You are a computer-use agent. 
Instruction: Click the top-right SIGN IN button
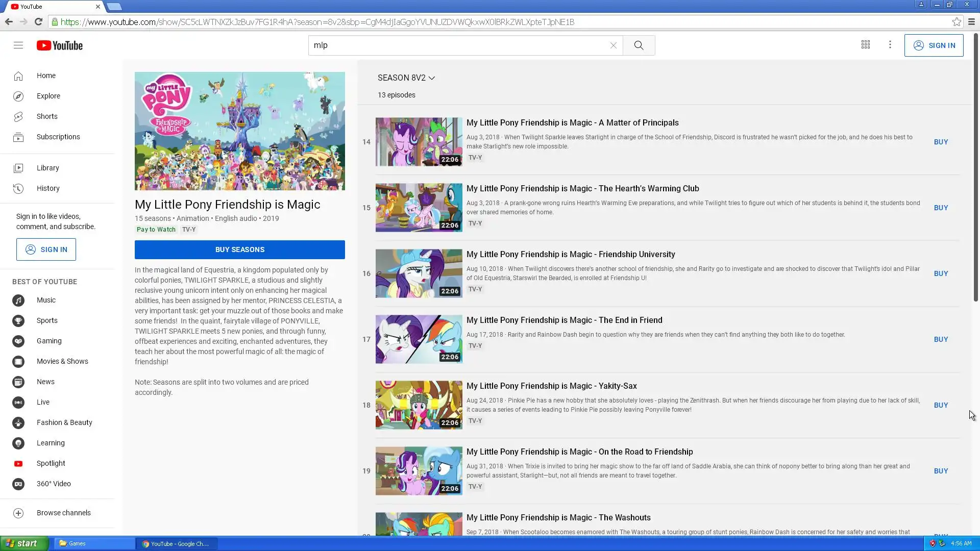tap(934, 45)
